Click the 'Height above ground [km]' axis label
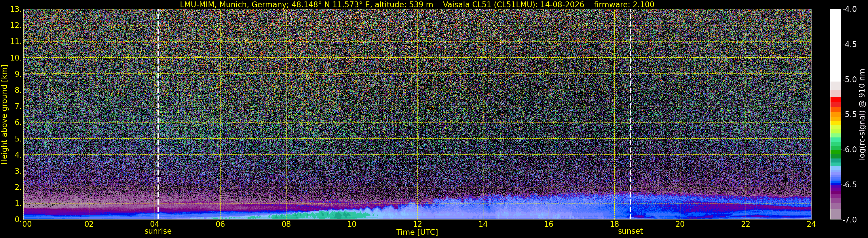This screenshot has width=868, height=238. tap(4, 114)
